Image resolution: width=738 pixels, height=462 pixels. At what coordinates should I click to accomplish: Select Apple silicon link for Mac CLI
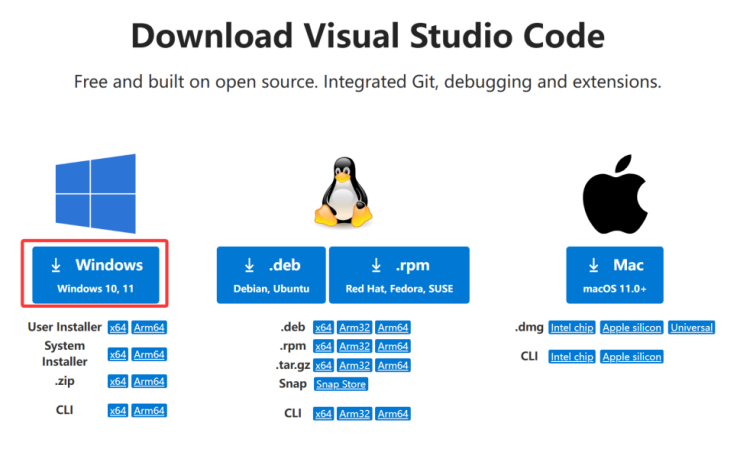632,356
